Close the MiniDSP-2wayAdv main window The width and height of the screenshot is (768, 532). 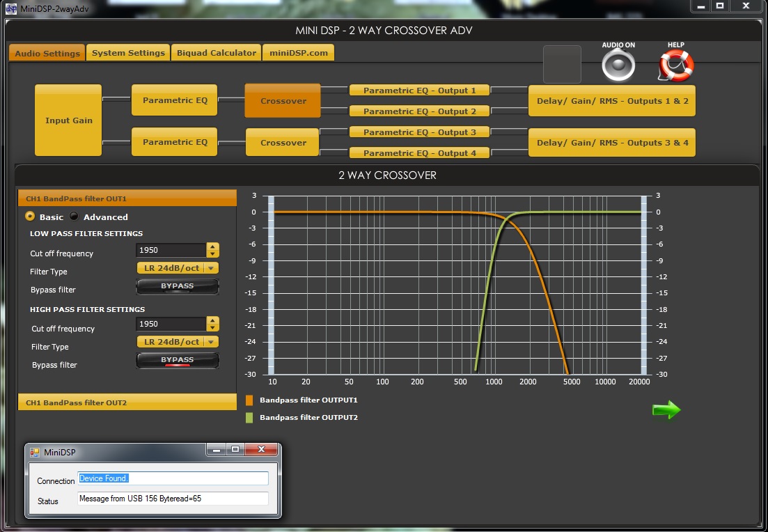pos(746,6)
